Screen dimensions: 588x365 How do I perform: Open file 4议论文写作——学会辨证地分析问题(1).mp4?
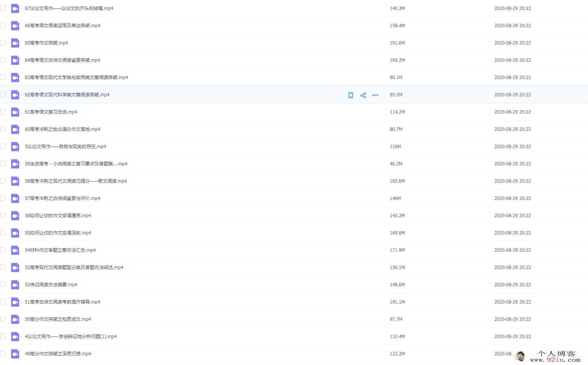click(x=71, y=337)
